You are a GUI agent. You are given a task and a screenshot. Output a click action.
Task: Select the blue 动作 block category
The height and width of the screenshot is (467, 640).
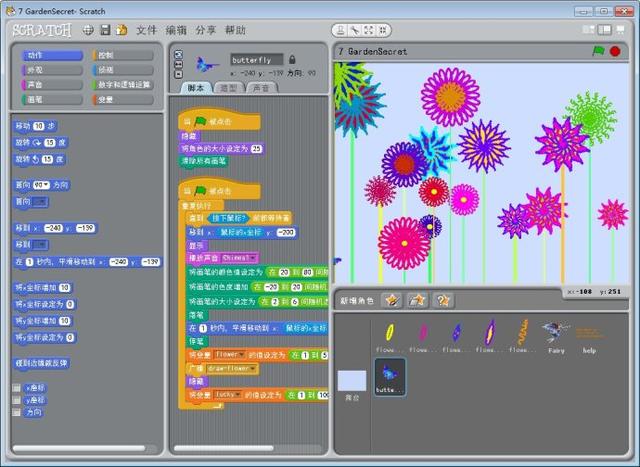click(52, 55)
